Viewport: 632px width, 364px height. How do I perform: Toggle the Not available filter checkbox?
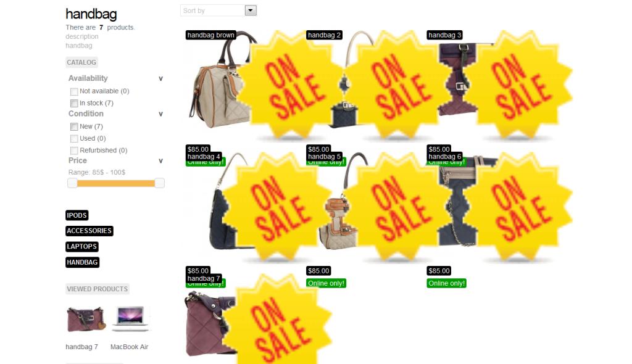click(74, 91)
